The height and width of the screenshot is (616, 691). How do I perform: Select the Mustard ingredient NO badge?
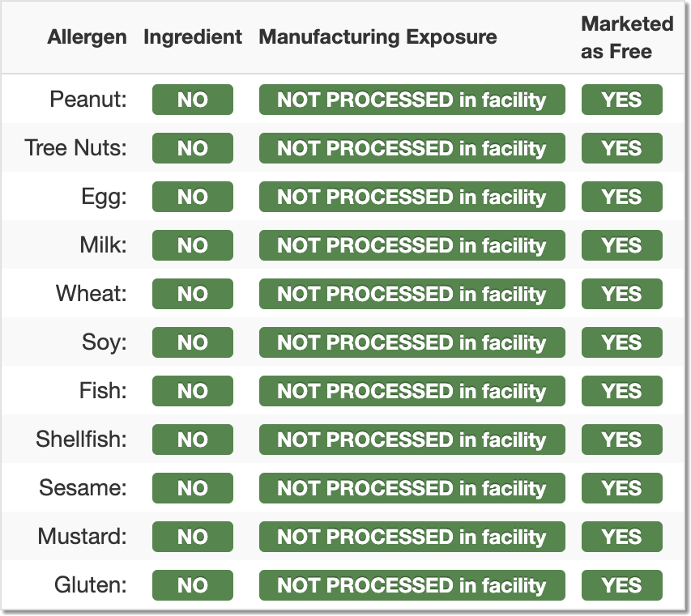pyautogui.click(x=193, y=537)
